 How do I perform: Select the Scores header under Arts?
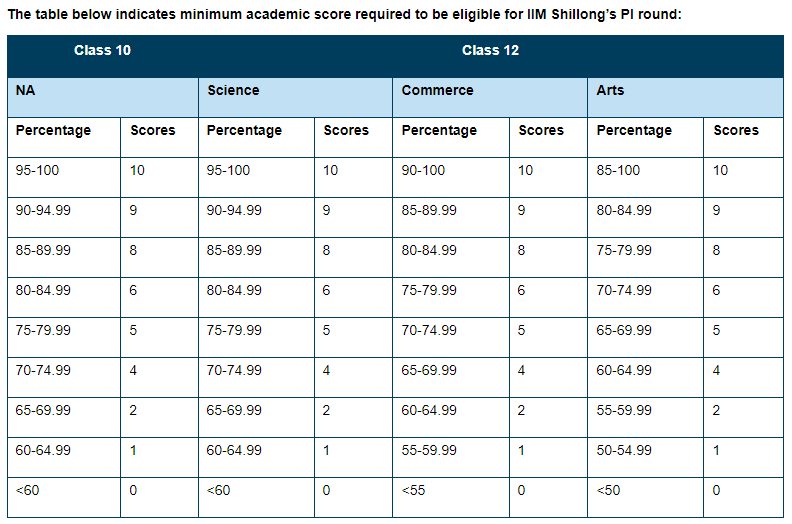(x=736, y=130)
